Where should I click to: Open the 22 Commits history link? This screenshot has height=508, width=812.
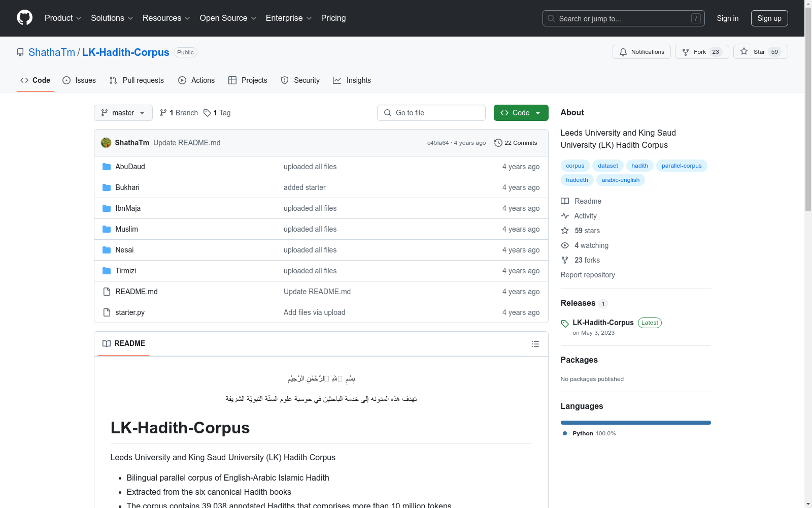[x=516, y=143]
